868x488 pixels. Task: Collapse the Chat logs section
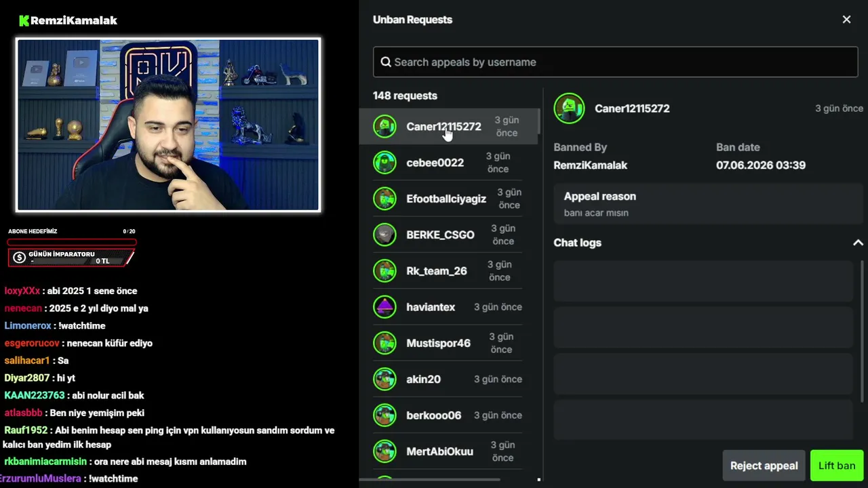pos(858,243)
